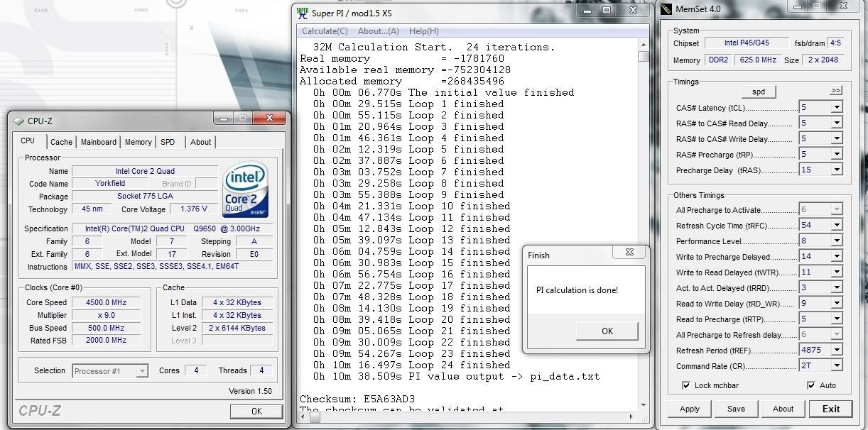This screenshot has width=868, height=430.
Task: Click the About button in MemSet
Action: [x=783, y=409]
